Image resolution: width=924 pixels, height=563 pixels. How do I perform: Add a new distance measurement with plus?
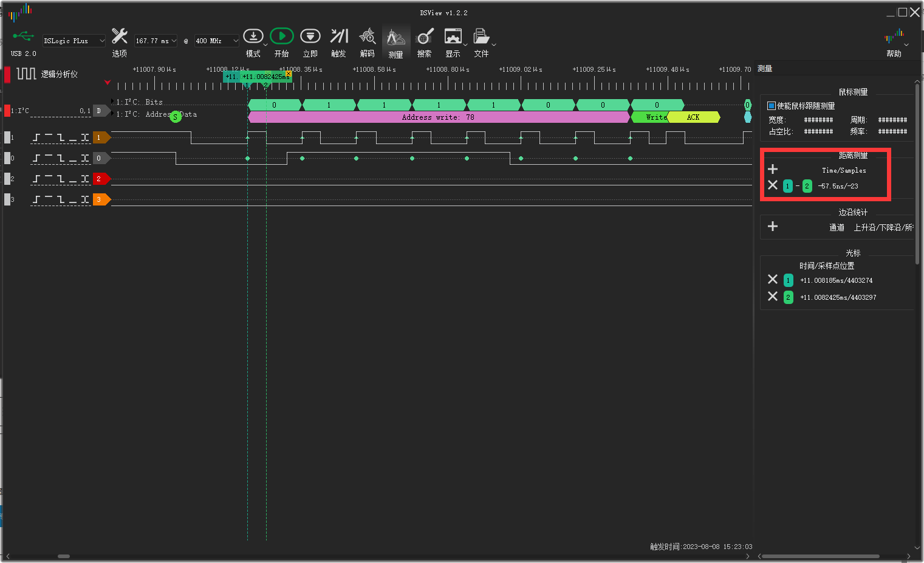(773, 169)
